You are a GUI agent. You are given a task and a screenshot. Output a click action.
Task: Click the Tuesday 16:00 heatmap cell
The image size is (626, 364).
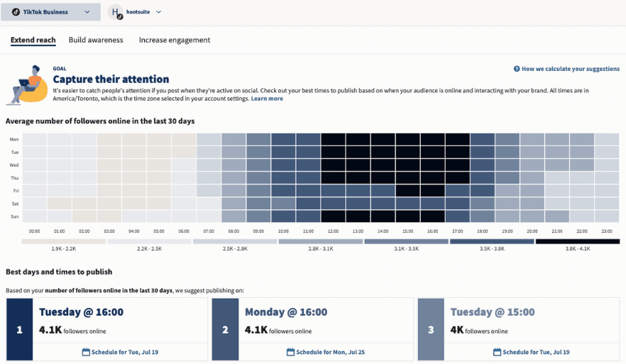pyautogui.click(x=433, y=152)
